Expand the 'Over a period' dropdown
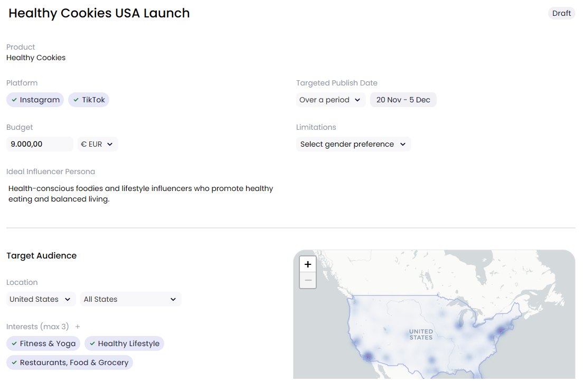Viewport: 585px width, 392px height. click(331, 100)
